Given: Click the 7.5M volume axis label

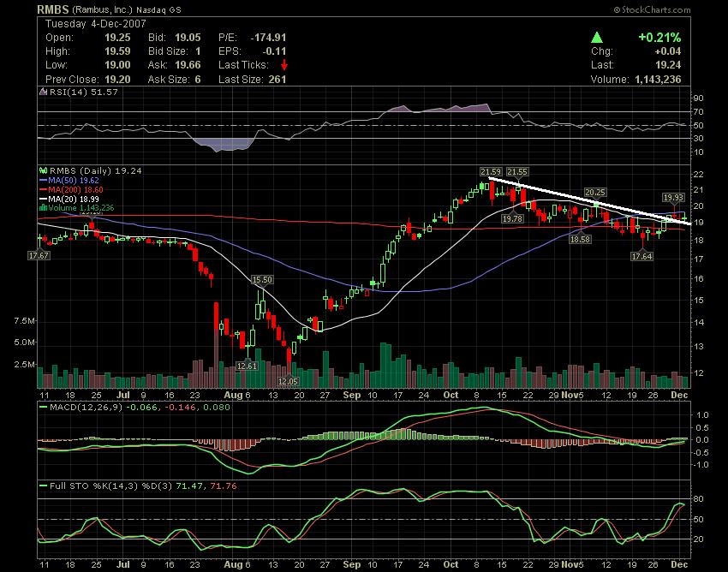Looking at the screenshot, I should [x=25, y=321].
